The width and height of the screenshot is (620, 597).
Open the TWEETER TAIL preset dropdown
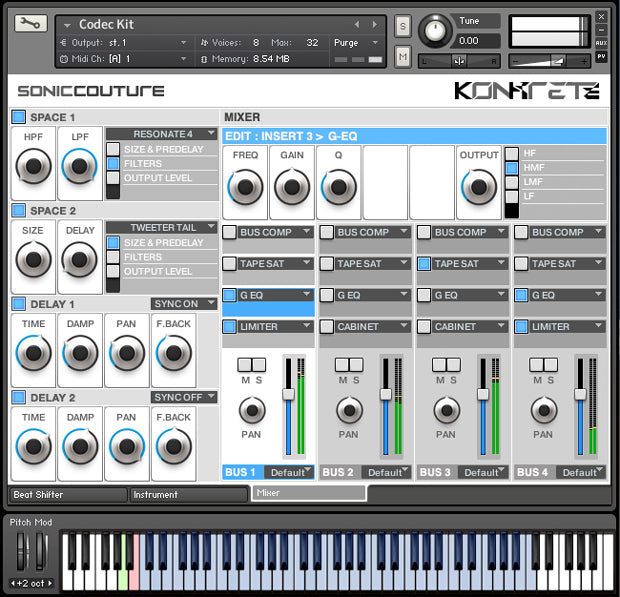(x=162, y=227)
